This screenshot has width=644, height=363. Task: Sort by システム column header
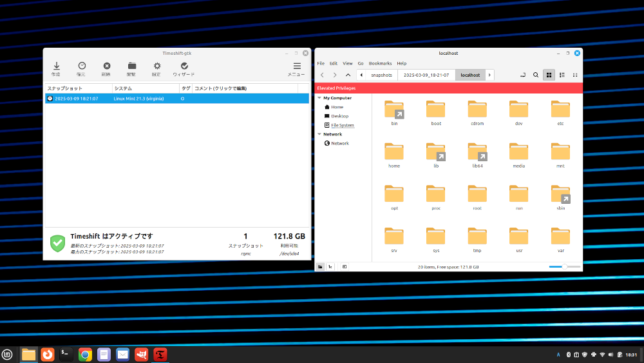point(146,88)
